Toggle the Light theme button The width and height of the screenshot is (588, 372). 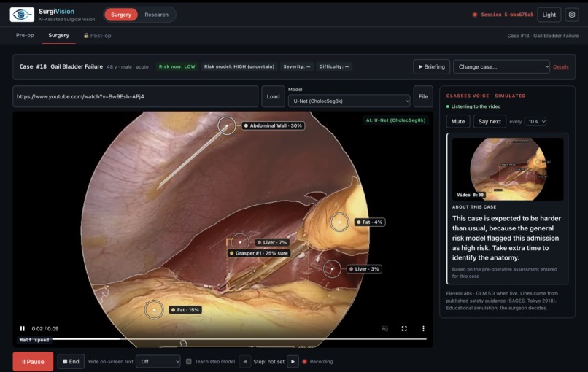pos(549,15)
